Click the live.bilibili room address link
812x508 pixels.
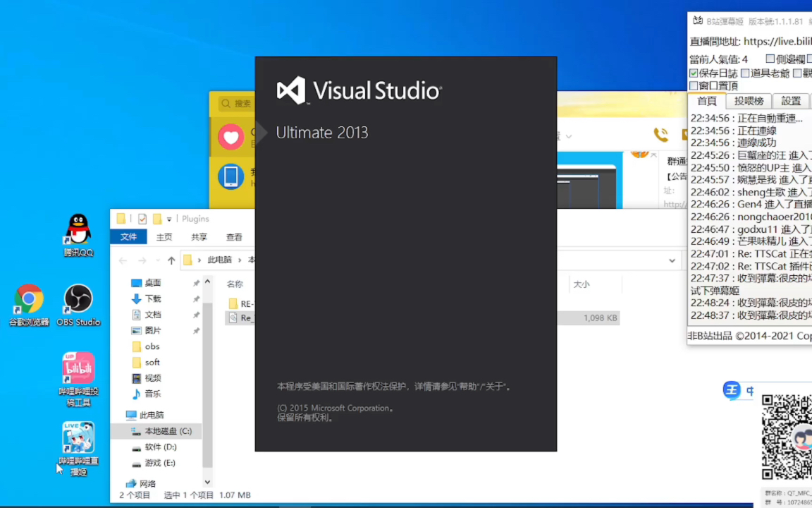(x=775, y=41)
